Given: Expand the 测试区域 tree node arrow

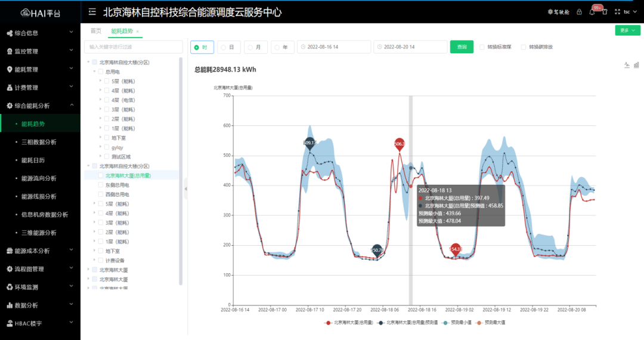Looking at the screenshot, I should (101, 156).
